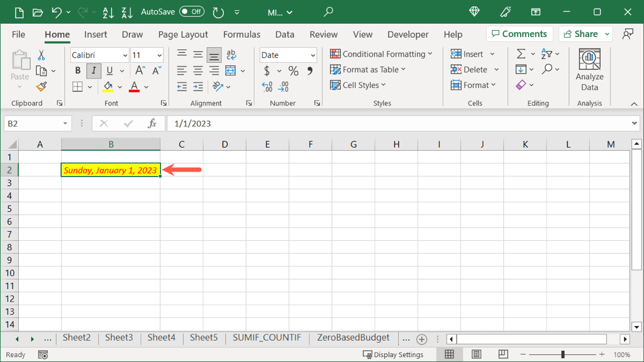The height and width of the screenshot is (362, 644).
Task: Click the search magnifier in title bar
Action: (x=328, y=12)
